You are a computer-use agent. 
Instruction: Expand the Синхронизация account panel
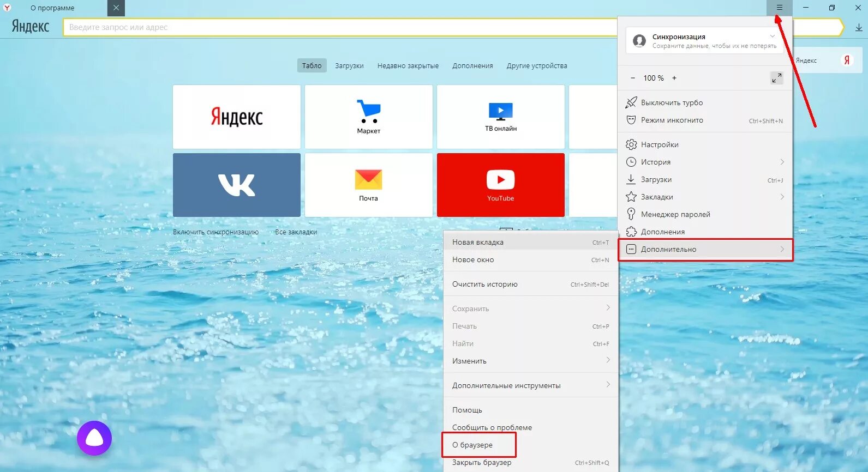pyautogui.click(x=705, y=40)
